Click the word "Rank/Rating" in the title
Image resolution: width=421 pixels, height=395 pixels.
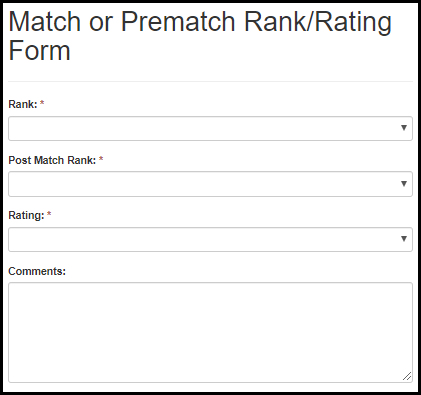click(x=318, y=22)
